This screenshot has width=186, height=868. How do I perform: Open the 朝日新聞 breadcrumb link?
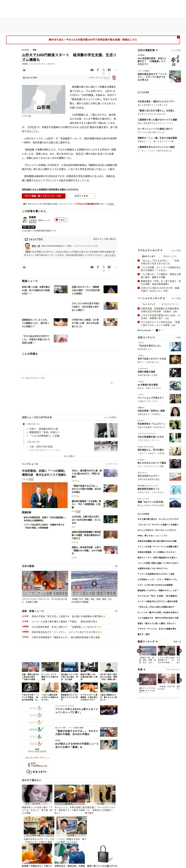click(25, 50)
